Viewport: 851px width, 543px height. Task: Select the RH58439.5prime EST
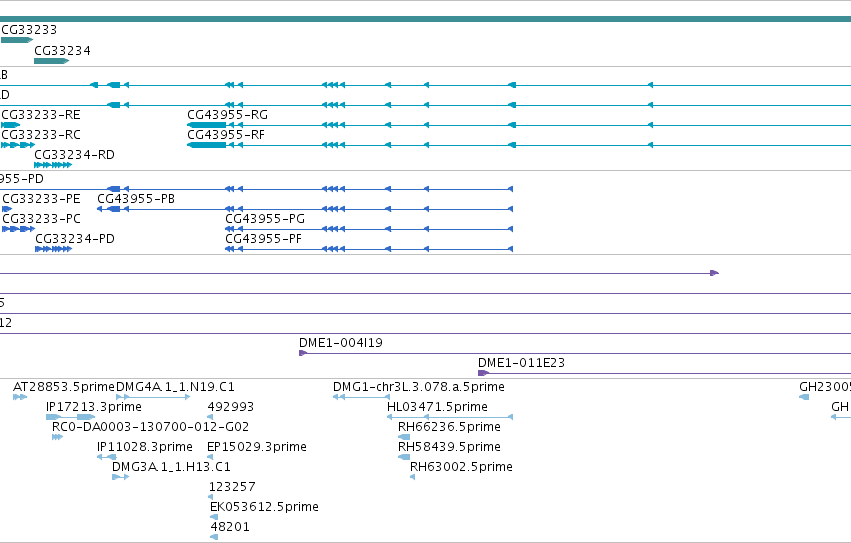[x=404, y=457]
